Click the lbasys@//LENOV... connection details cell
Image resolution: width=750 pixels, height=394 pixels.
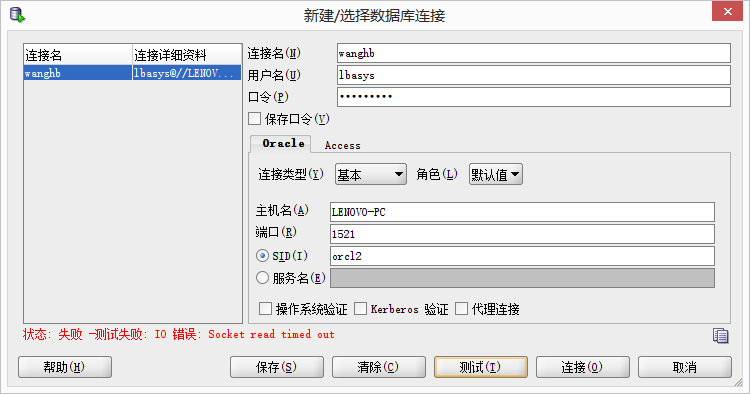point(187,73)
